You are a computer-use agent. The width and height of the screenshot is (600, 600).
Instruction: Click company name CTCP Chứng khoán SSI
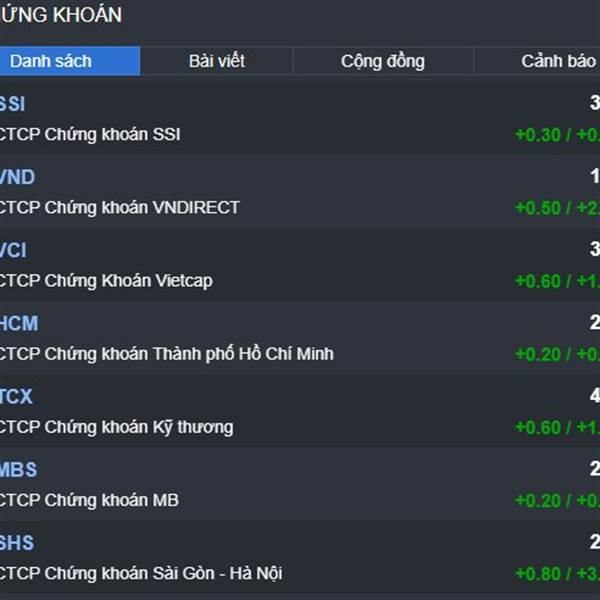click(x=90, y=134)
